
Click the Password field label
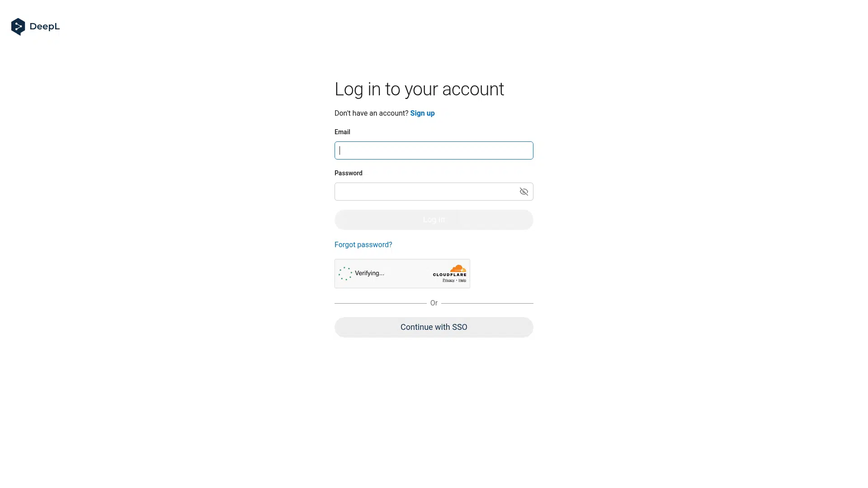[x=348, y=173]
